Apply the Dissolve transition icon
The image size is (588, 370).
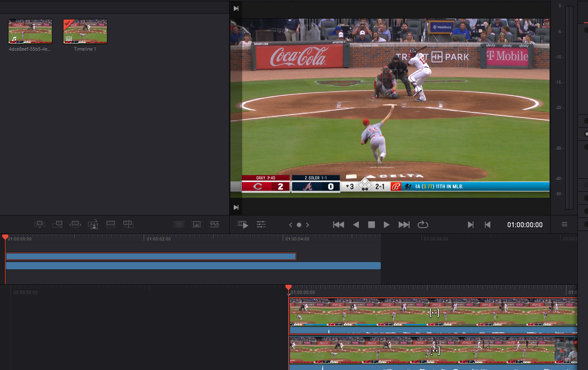click(197, 224)
